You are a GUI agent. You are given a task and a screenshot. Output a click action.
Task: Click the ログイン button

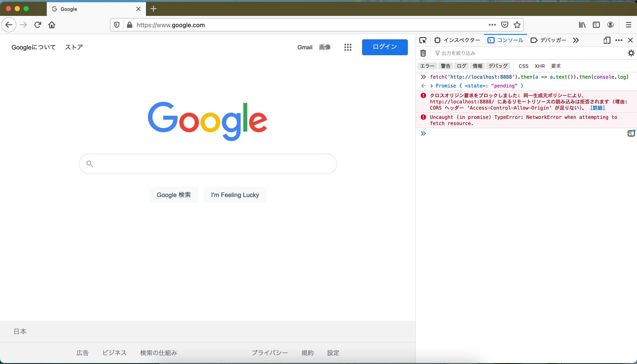[385, 47]
